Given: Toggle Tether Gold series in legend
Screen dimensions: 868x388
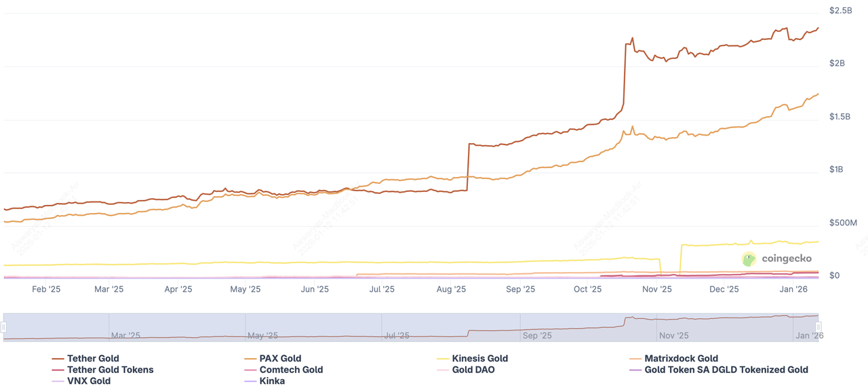Looking at the screenshot, I should tap(93, 359).
